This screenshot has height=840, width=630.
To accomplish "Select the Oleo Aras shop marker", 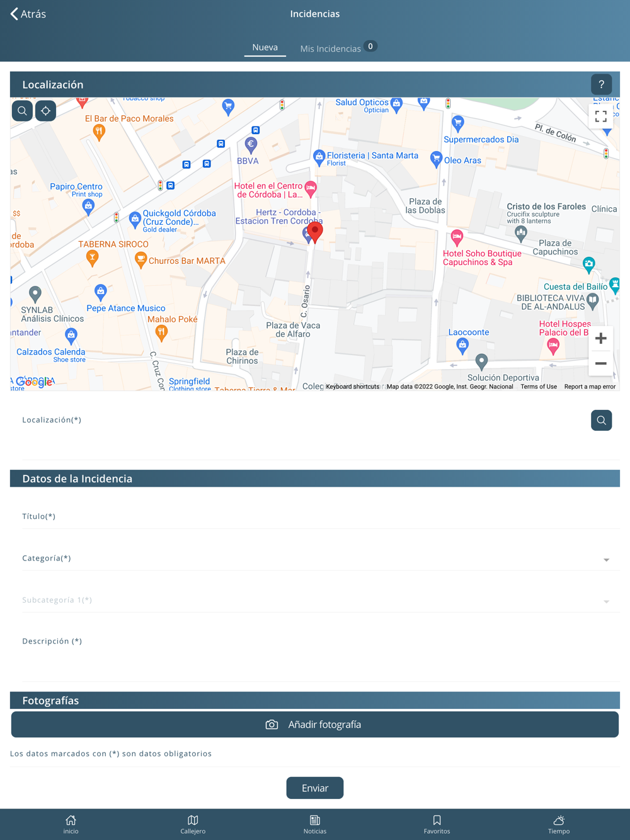I will 436,159.
